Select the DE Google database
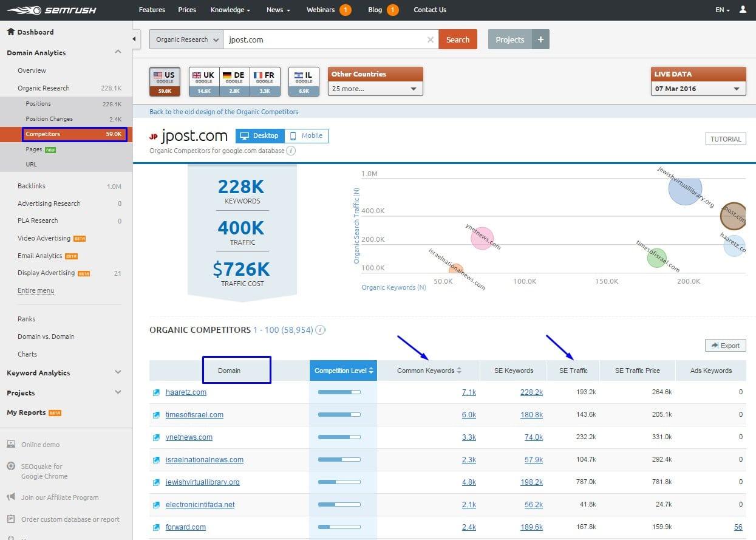 (234, 81)
